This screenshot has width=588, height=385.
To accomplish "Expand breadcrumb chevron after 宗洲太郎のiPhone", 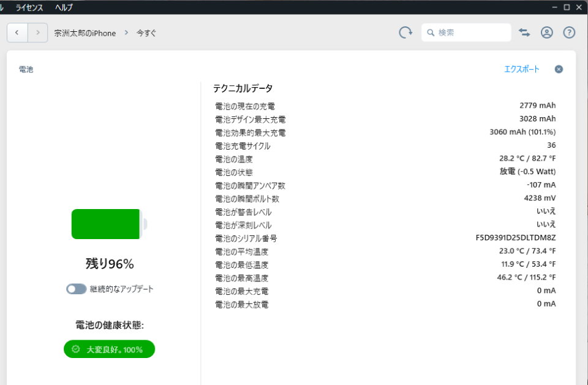I will coord(126,32).
